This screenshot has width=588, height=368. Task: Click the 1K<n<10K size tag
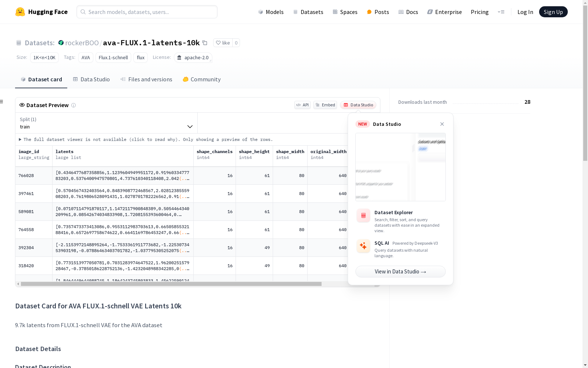coord(44,57)
